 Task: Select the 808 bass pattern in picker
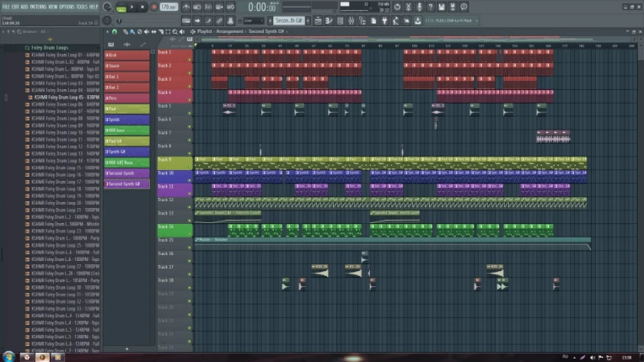[127, 130]
